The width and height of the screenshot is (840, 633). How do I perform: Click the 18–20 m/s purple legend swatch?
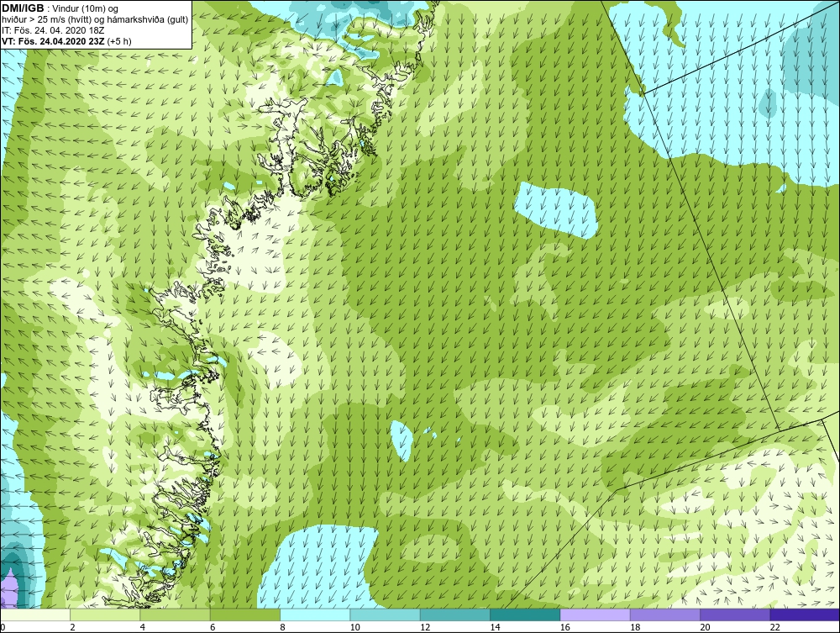[665, 615]
